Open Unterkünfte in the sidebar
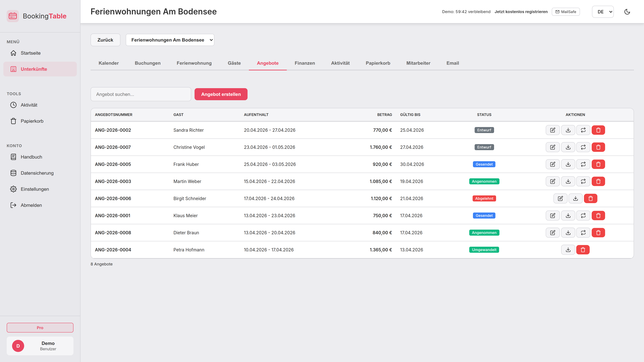The image size is (644, 362). (40, 69)
